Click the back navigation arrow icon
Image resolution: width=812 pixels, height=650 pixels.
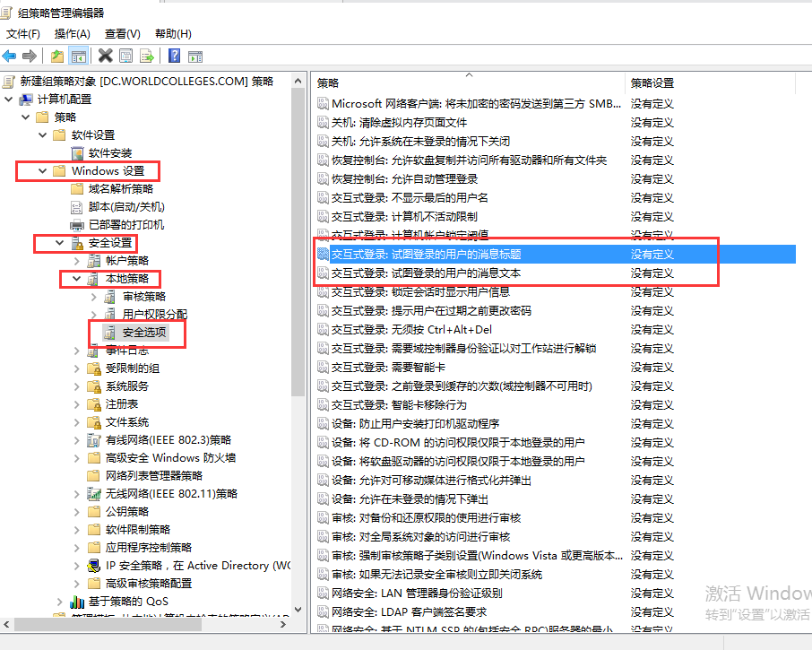click(9, 56)
